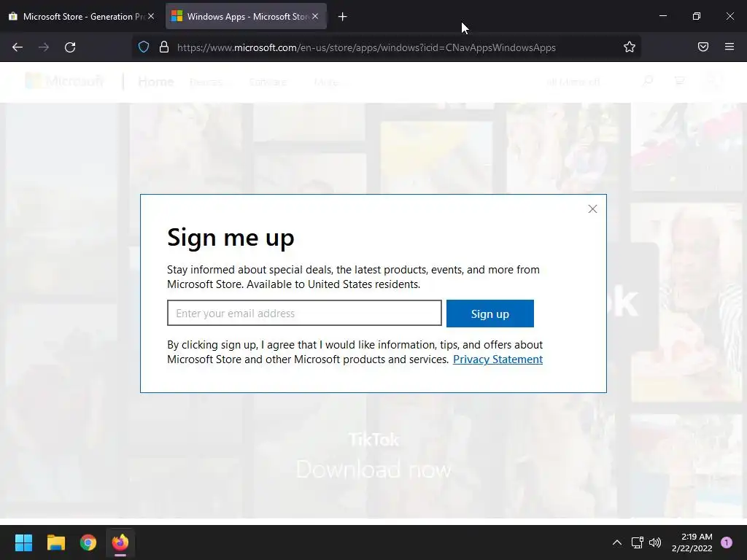Open clock showing 2:19 AM

coord(692,542)
